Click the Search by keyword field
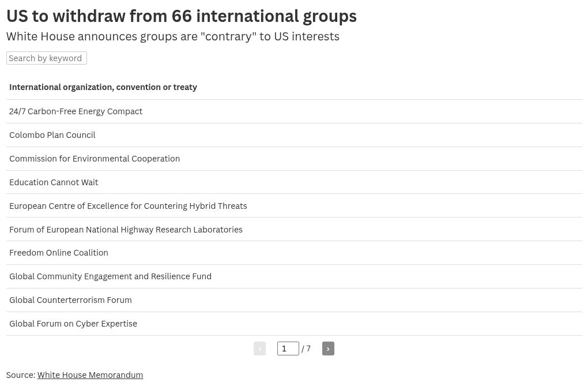The height and width of the screenshot is (386, 588). [47, 58]
